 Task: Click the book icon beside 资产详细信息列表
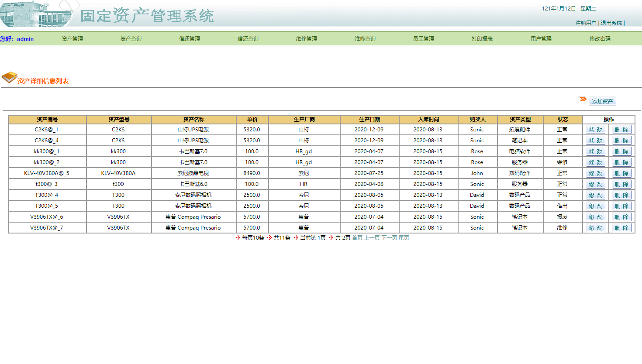[x=9, y=78]
